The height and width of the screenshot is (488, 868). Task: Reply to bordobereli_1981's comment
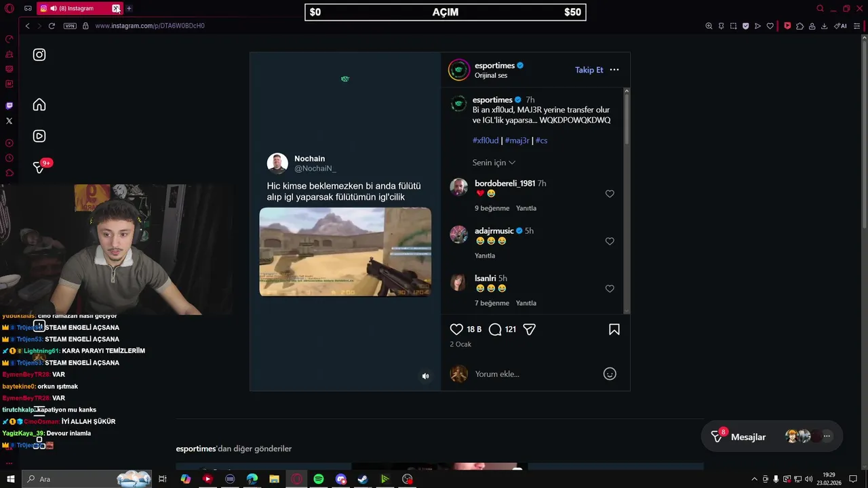526,208
